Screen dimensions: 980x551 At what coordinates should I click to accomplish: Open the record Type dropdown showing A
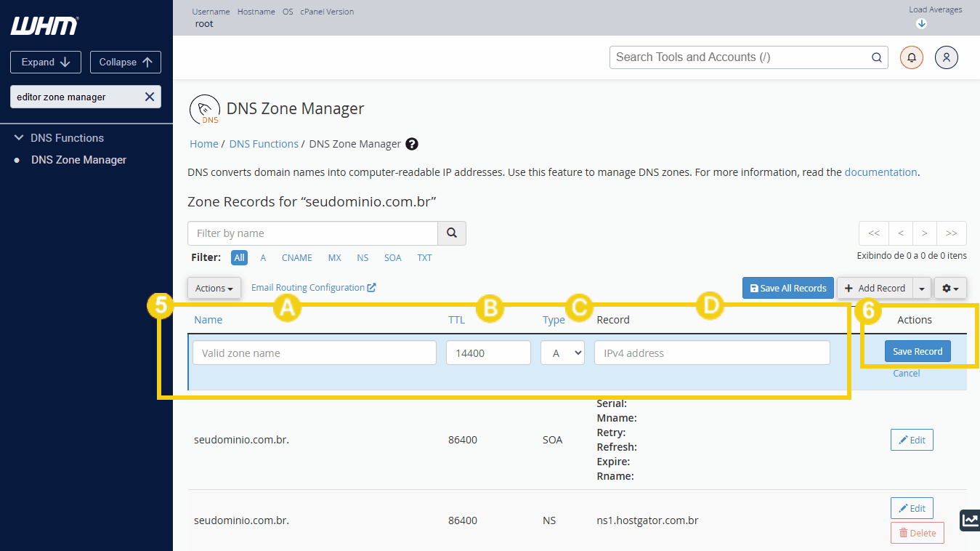(x=562, y=353)
